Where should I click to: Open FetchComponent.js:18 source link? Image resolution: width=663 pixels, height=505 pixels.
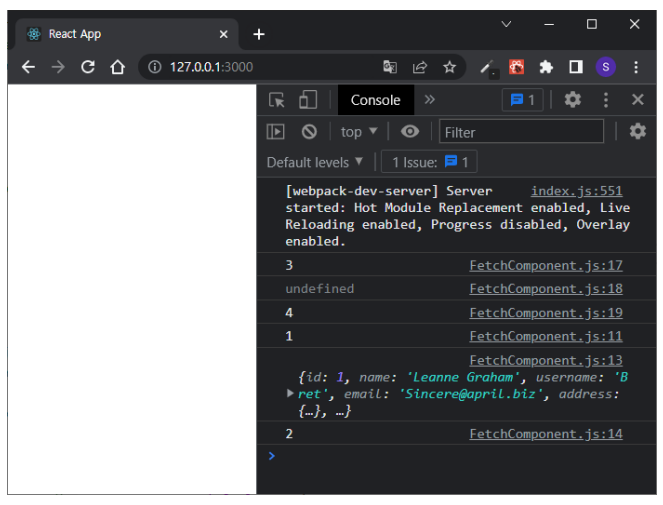click(x=546, y=289)
